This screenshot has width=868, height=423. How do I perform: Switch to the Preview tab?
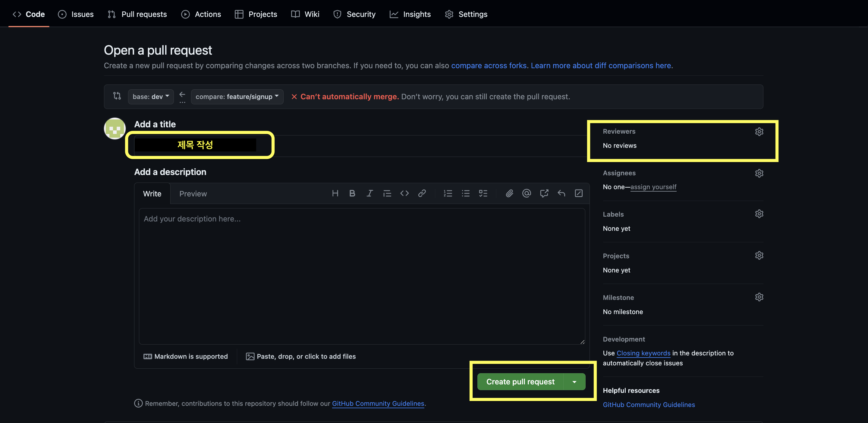(193, 194)
